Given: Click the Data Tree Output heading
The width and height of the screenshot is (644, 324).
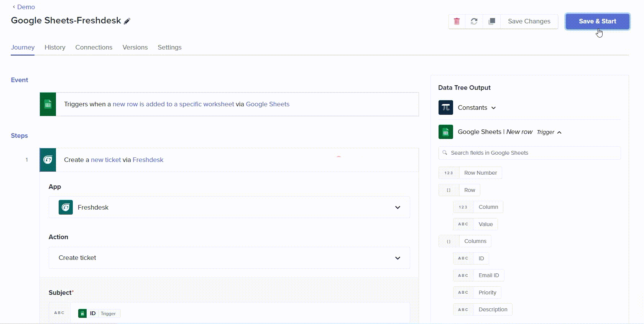Looking at the screenshot, I should point(464,88).
